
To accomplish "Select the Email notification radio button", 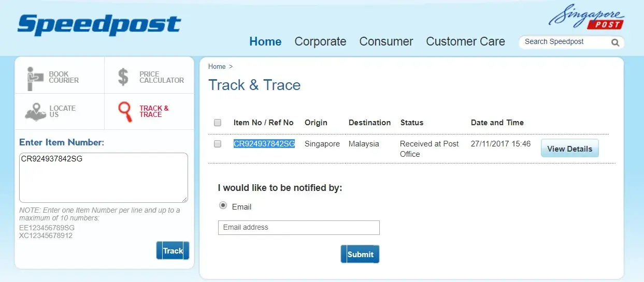I will [223, 205].
